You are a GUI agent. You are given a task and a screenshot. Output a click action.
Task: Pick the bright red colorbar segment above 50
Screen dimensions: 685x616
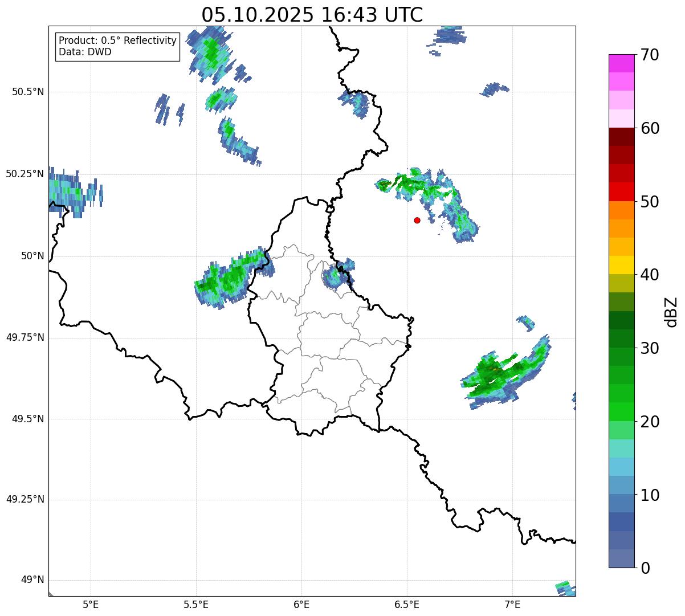point(621,192)
